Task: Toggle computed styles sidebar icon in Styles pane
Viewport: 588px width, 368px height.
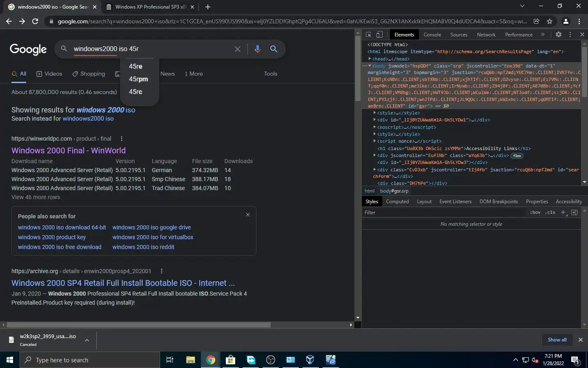Action: coord(574,212)
